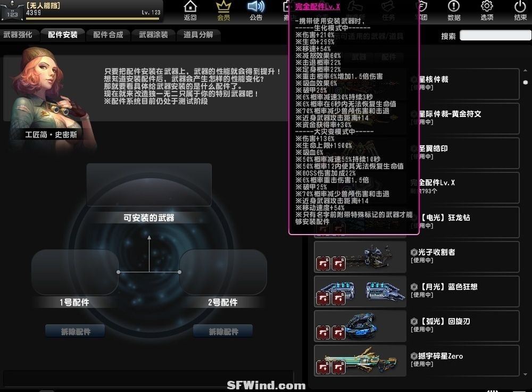Click second accessory icon on 回旋刃
The height and width of the screenshot is (392, 532).
tap(338, 332)
